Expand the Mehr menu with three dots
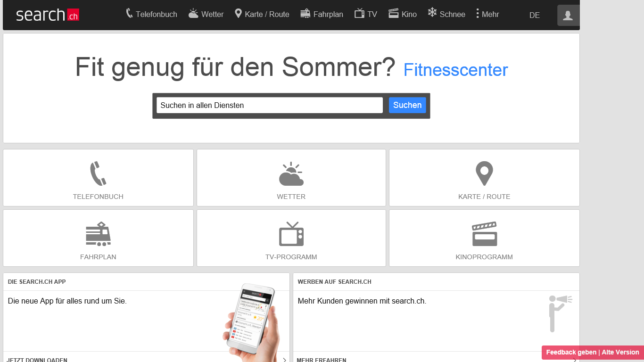 coord(487,14)
